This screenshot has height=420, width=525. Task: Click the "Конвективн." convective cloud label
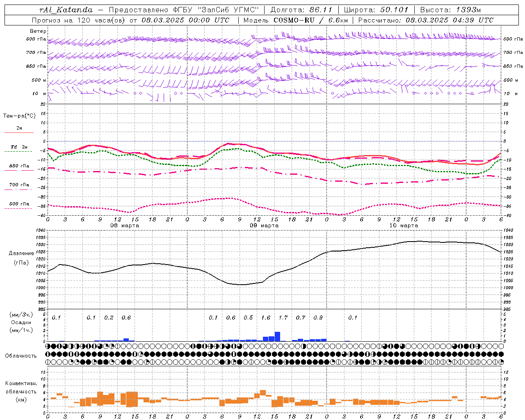point(21,383)
